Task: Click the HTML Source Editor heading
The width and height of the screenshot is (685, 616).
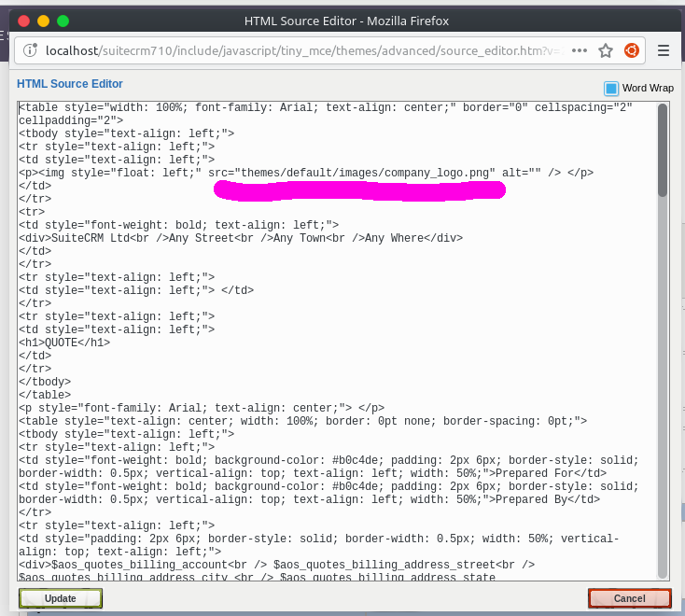Action: tap(70, 83)
